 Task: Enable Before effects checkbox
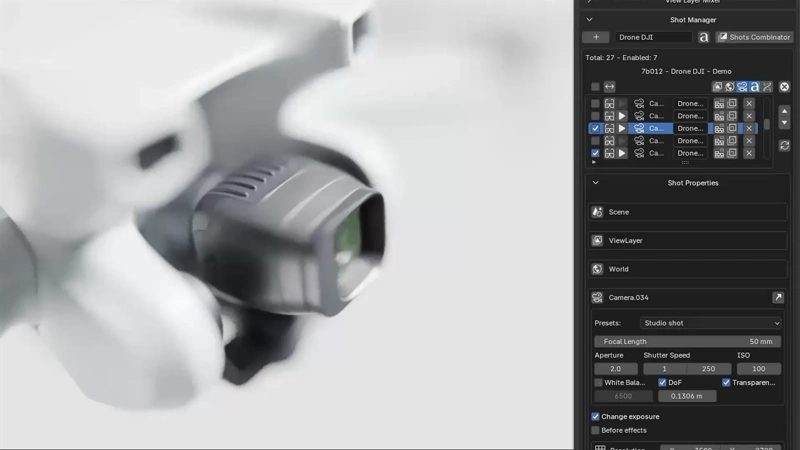click(595, 431)
